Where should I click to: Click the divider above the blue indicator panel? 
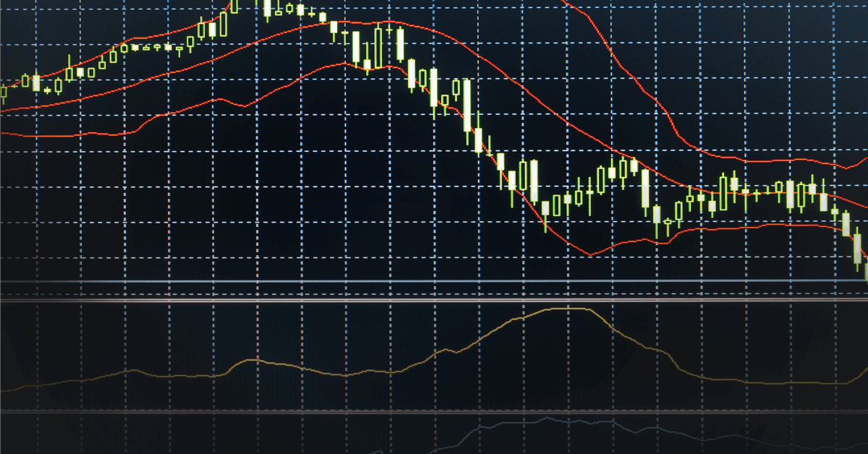coord(434,411)
